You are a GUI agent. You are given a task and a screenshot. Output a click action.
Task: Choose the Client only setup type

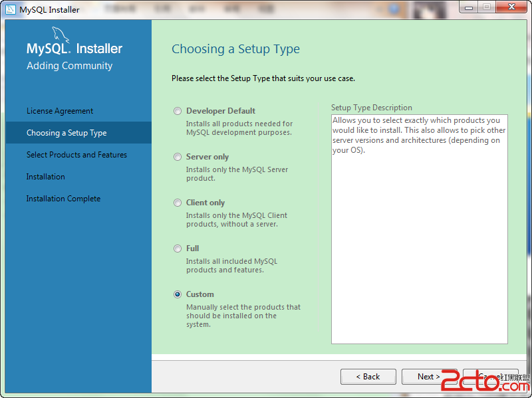178,203
